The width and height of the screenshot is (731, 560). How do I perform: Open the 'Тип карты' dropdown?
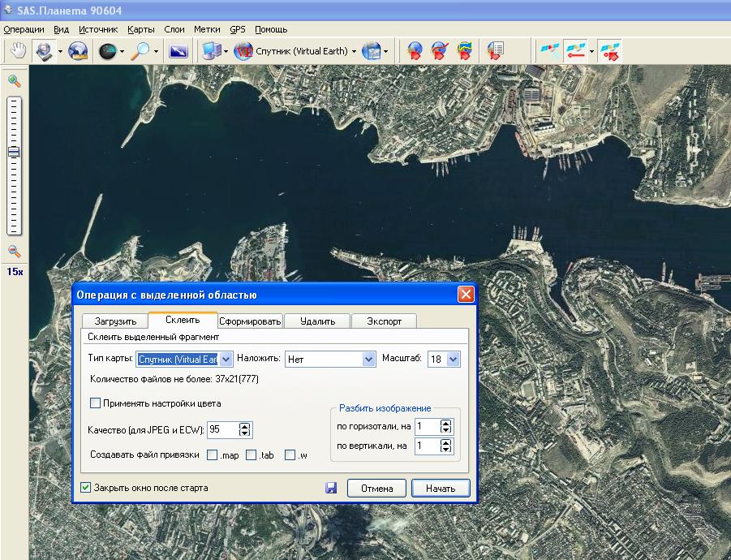[226, 359]
